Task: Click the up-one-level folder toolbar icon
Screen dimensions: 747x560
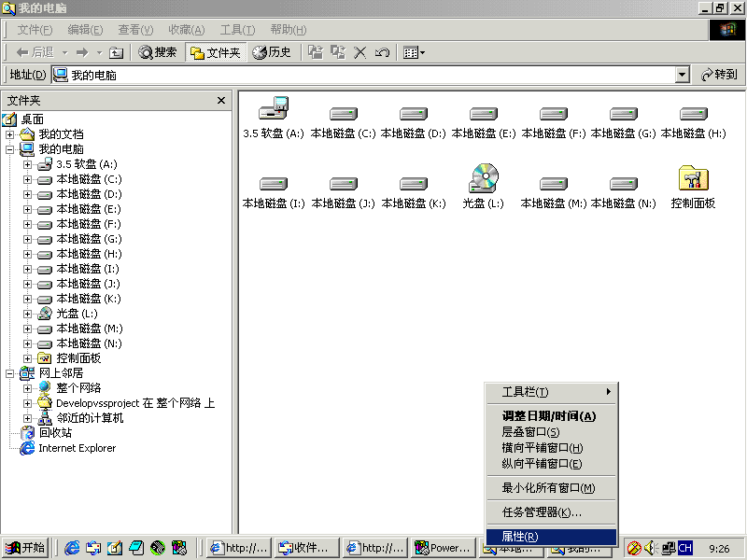Action: coord(116,52)
